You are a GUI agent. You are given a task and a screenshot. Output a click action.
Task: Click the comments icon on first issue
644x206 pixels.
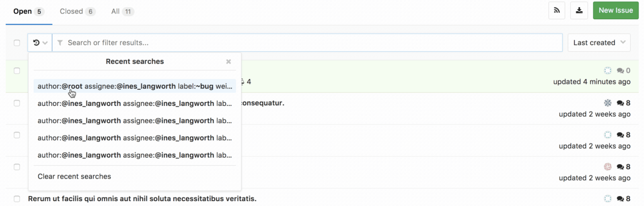pyautogui.click(x=621, y=70)
